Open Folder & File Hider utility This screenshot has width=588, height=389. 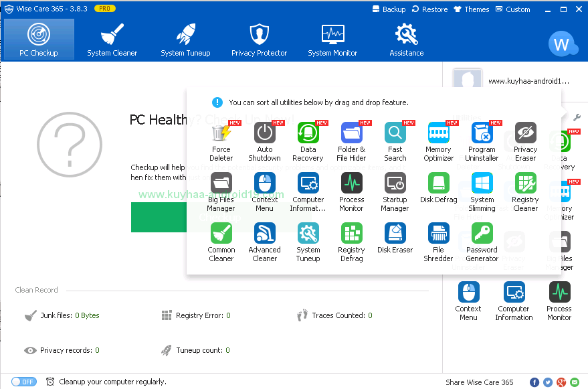click(351, 142)
